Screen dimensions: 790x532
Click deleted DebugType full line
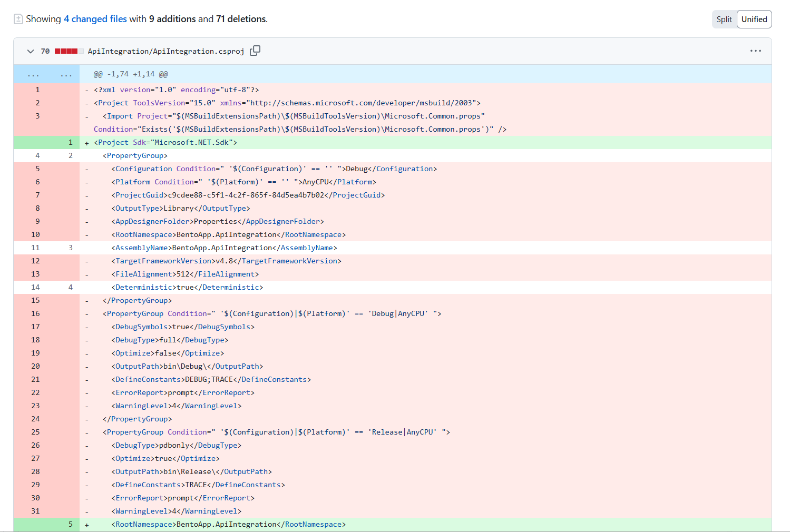tap(425, 340)
